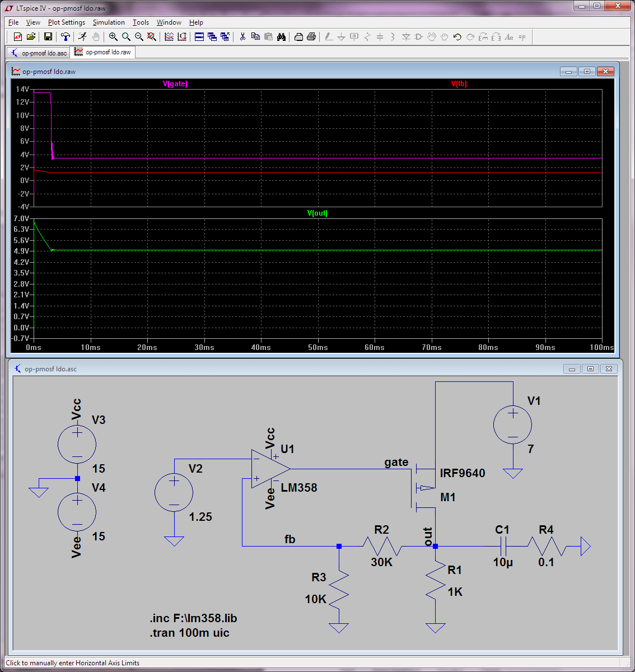
Task: Activate the Zoom to rectangle tool
Action: tap(113, 37)
